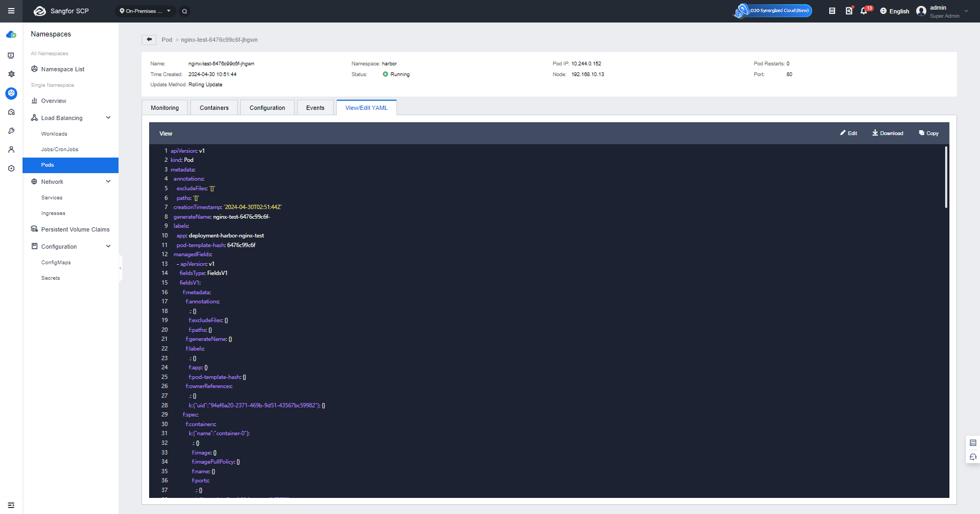Viewport: 980px width, 514px height.
Task: Click Edit to modify the YAML
Action: coord(849,133)
